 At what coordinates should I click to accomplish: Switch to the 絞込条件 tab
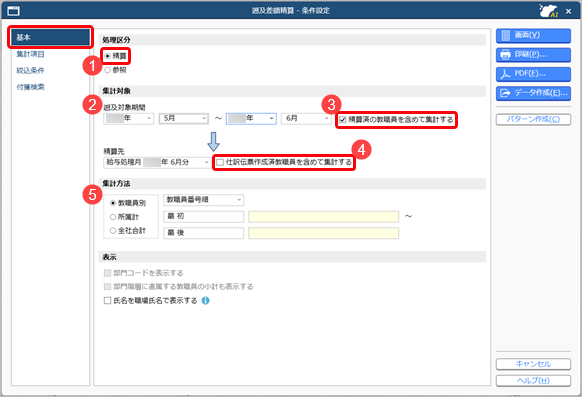30,70
